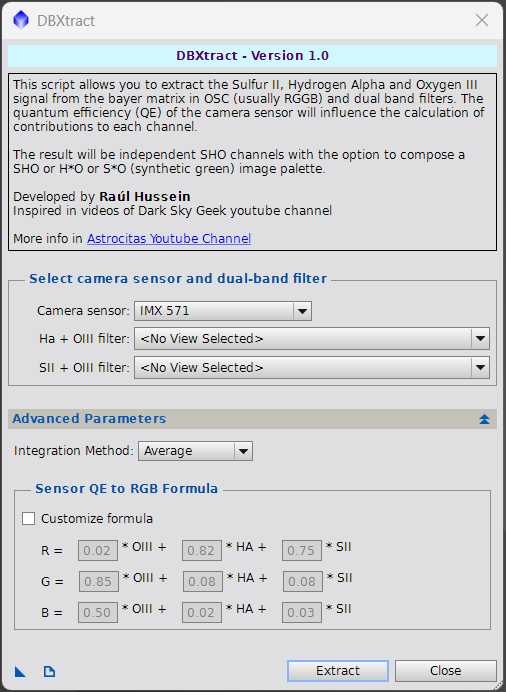Click the R row HA coefficient 0.82 field
Viewport: 506px width, 692px height.
202,550
